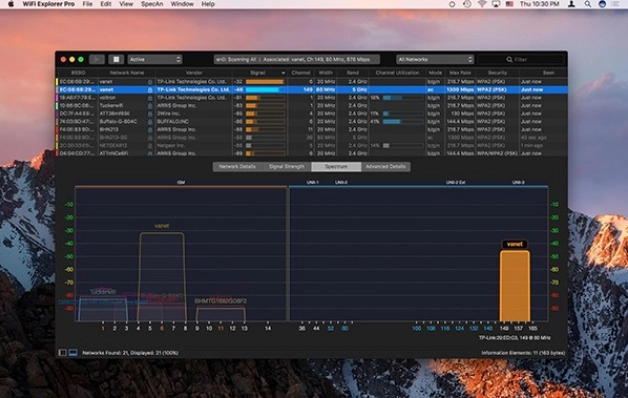Click the AirPlay display icon in menu bar
Screen dimensions: 628x398
tap(496, 4)
